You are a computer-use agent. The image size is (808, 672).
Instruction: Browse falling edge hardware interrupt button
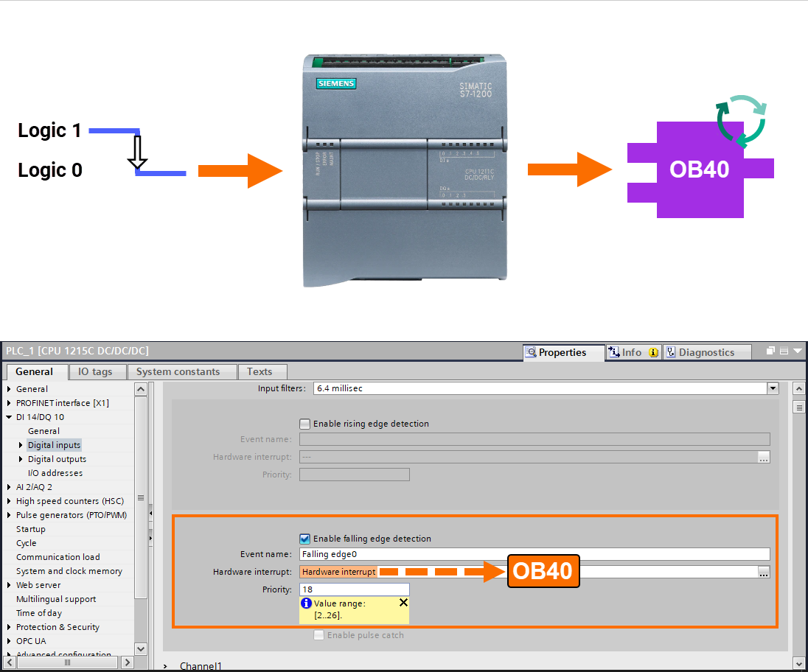[x=764, y=572]
